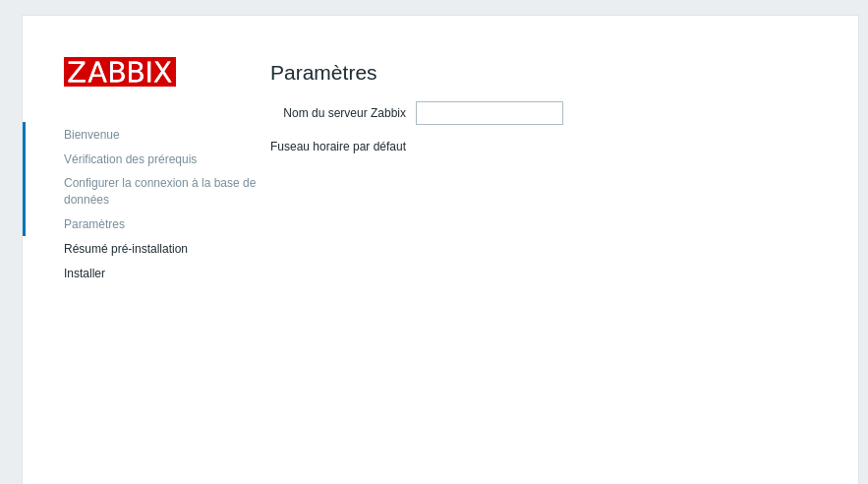Click the Paramètres page heading
This screenshot has width=868, height=484.
pyautogui.click(x=323, y=73)
